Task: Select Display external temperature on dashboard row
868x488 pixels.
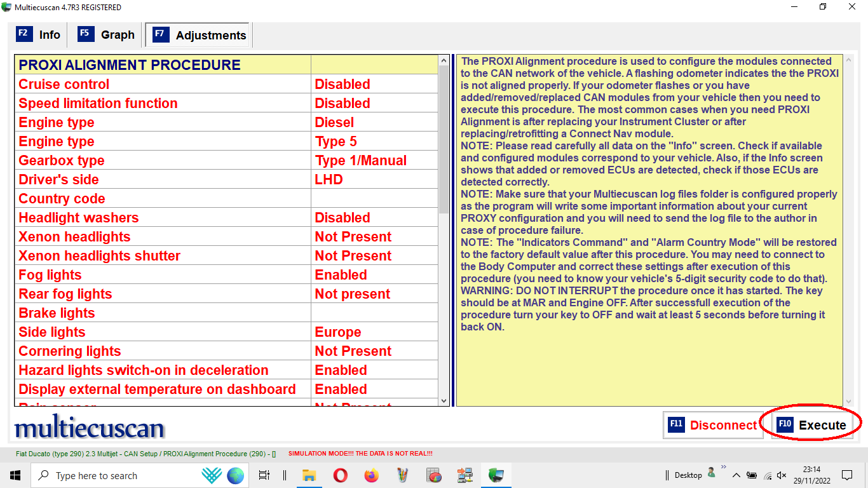Action: [226, 389]
